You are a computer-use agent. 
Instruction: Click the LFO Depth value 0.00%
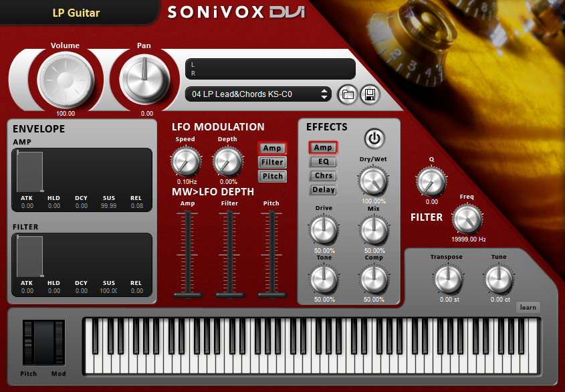pos(229,182)
